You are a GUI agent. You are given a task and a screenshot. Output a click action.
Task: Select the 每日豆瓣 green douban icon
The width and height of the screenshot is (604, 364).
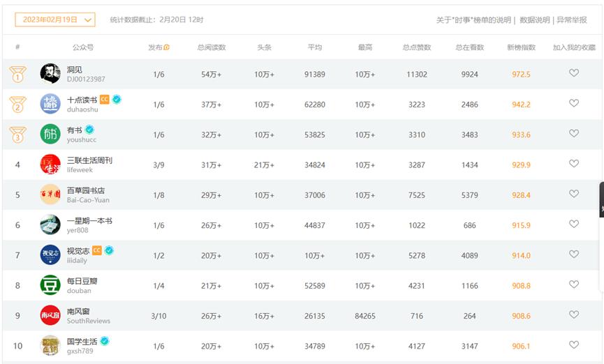click(x=50, y=285)
